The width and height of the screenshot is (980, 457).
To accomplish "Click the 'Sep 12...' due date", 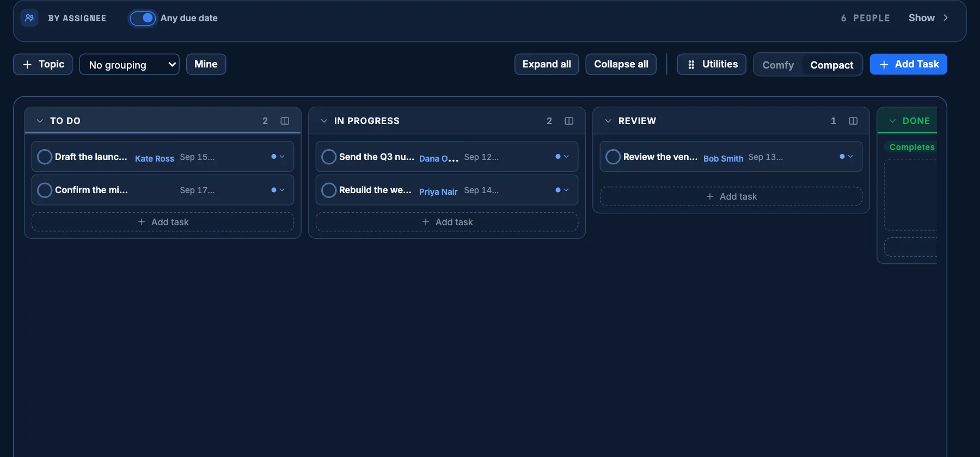I will (481, 157).
